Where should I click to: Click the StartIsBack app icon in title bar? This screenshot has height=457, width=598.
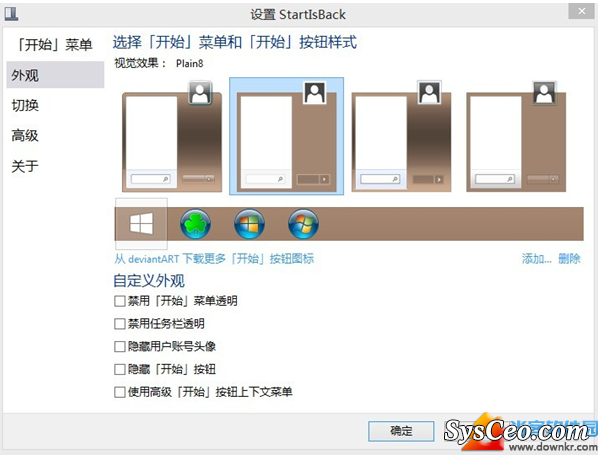pyautogui.click(x=11, y=14)
